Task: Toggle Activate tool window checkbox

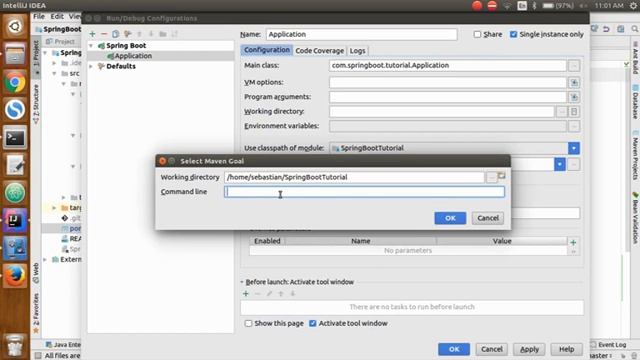Action: [x=313, y=323]
